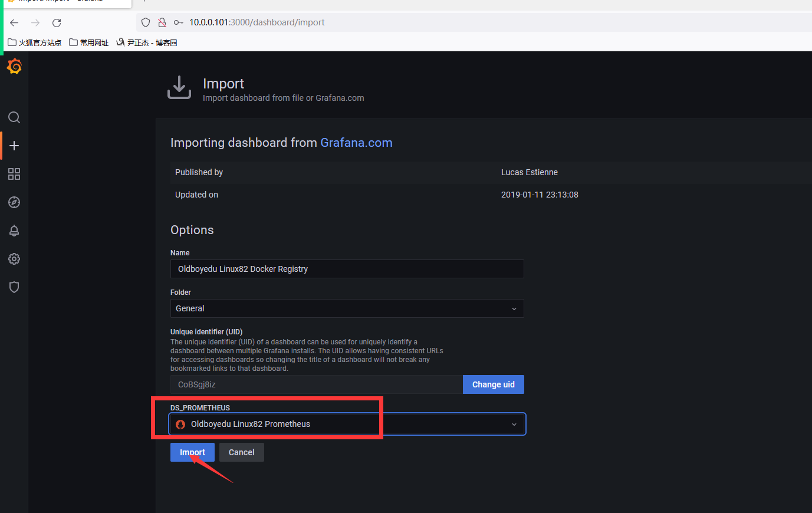Click the Options section heading
The image size is (812, 513).
192,230
